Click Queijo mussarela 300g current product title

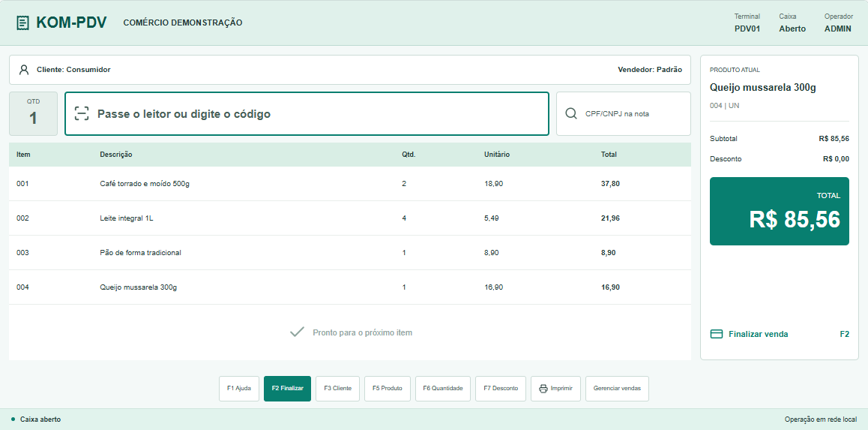[x=763, y=88]
